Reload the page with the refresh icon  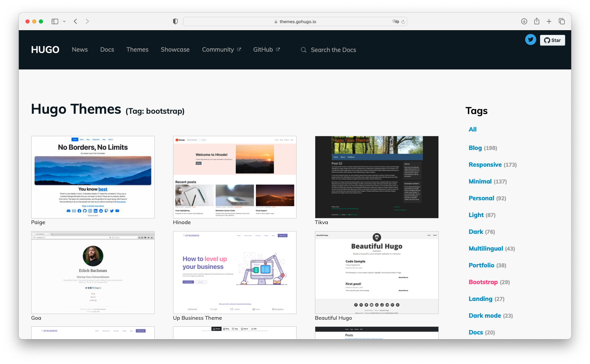403,21
